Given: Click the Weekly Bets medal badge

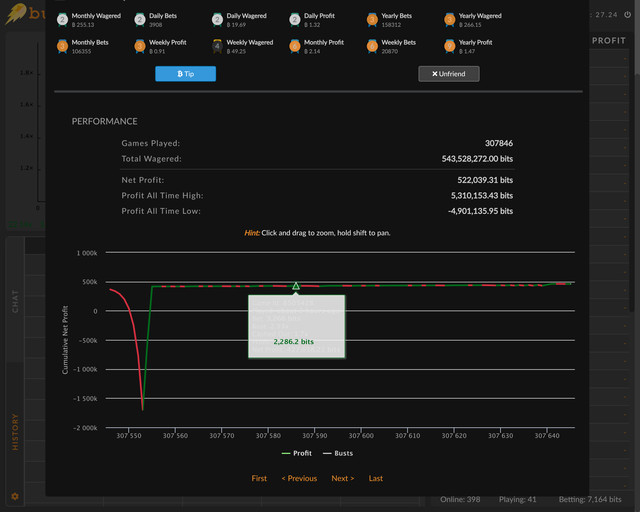Looking at the screenshot, I should click(372, 46).
